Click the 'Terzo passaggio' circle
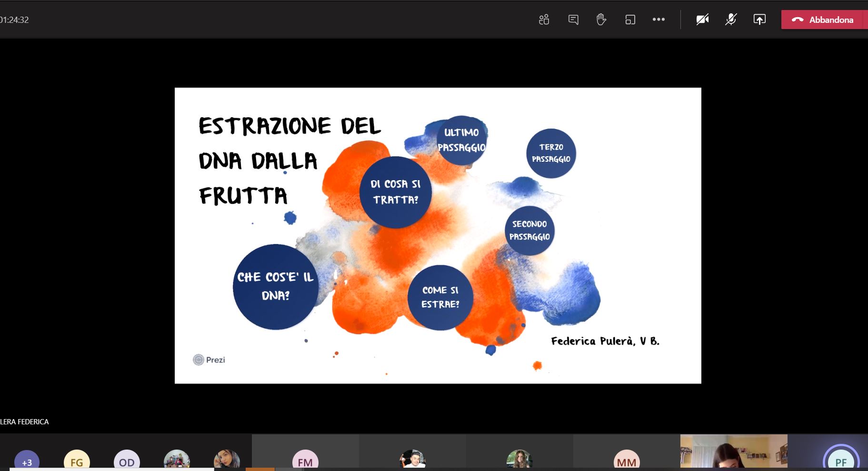This screenshot has height=471, width=868. 551,153
